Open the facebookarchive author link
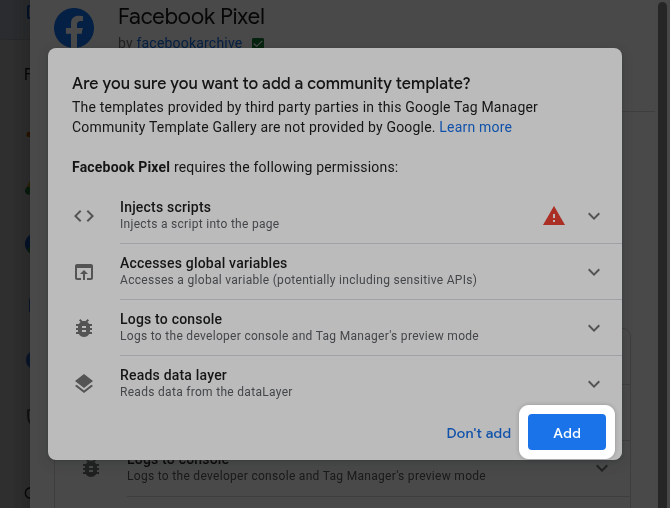The height and width of the screenshot is (508, 670). click(189, 43)
